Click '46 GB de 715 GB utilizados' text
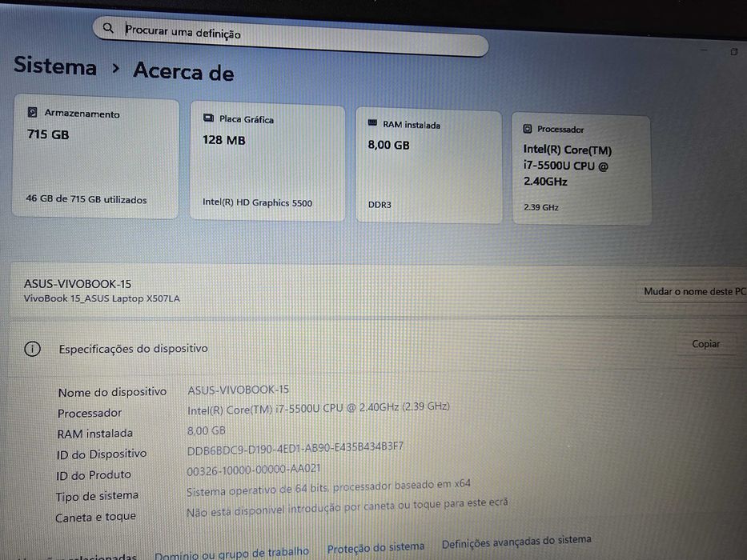 point(86,199)
